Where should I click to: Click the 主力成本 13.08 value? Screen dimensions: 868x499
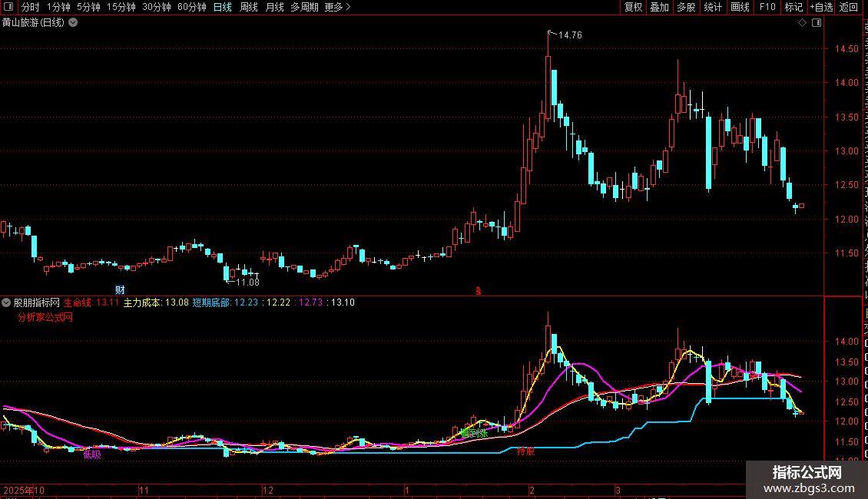pyautogui.click(x=177, y=302)
